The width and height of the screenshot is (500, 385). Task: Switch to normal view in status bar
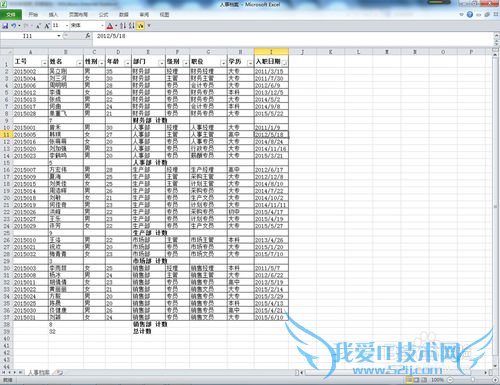pyautogui.click(x=409, y=380)
